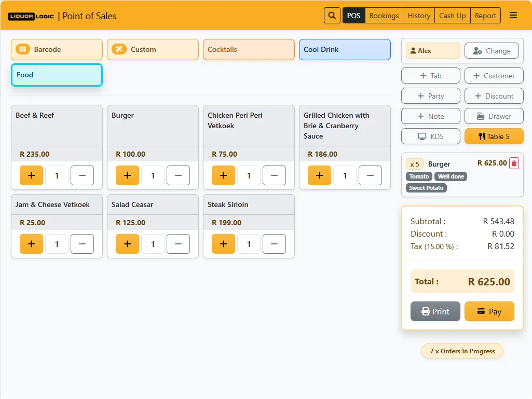532x399 pixels.
Task: Decrease Burger quantity with minus button
Action: pos(178,175)
